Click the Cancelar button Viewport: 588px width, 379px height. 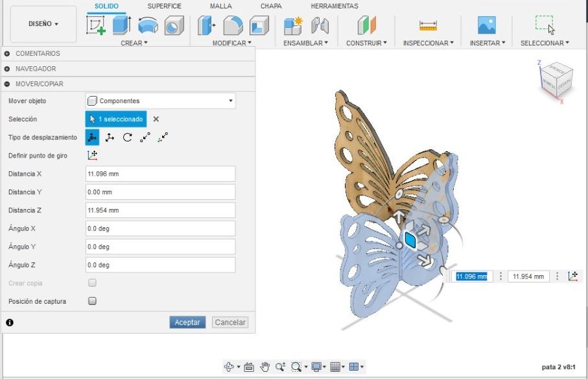click(230, 323)
